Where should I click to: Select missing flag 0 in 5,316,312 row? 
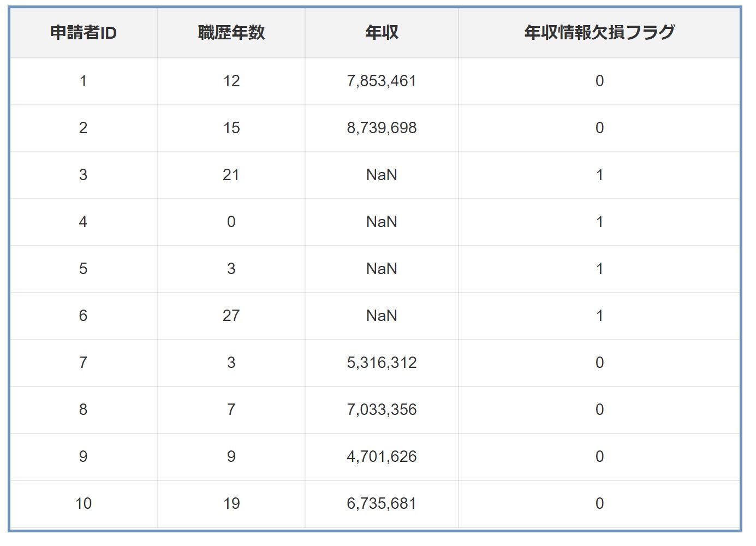coord(599,363)
